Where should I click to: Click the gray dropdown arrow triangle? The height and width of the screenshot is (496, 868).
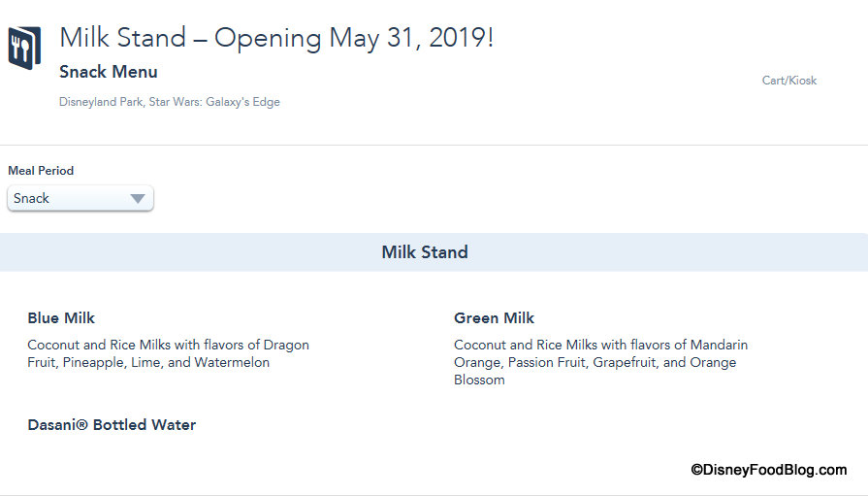point(138,199)
